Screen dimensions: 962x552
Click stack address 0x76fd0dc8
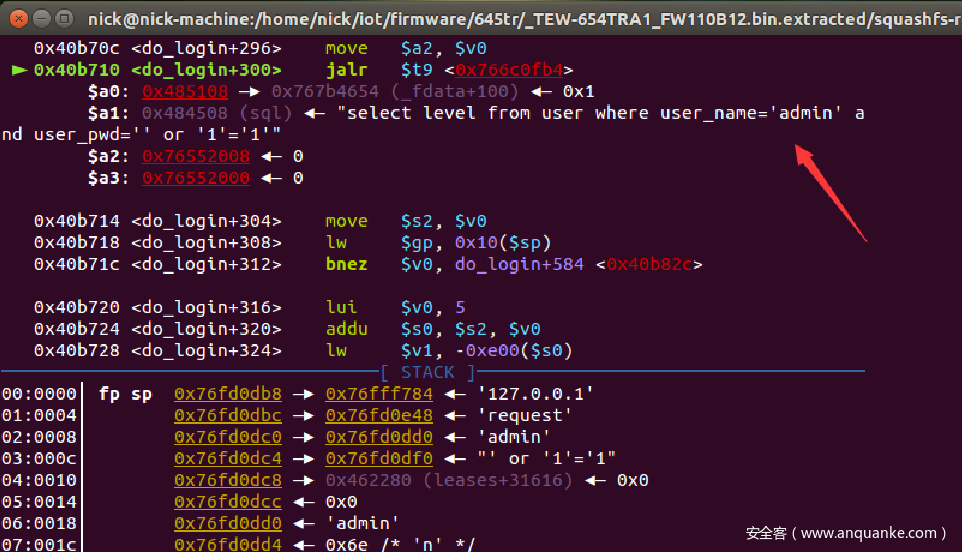228,480
